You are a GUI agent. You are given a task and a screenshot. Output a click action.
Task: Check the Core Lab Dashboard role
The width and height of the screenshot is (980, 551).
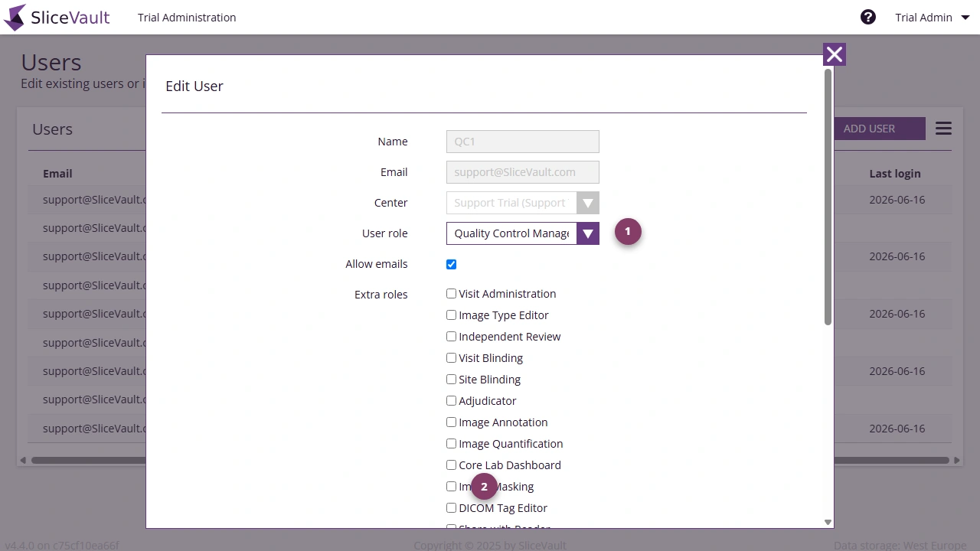pos(451,465)
